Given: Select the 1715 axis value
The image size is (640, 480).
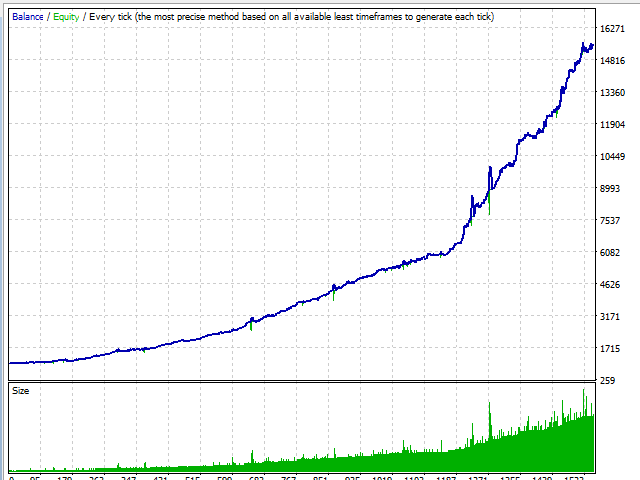Looking at the screenshot, I should pyautogui.click(x=610, y=349).
